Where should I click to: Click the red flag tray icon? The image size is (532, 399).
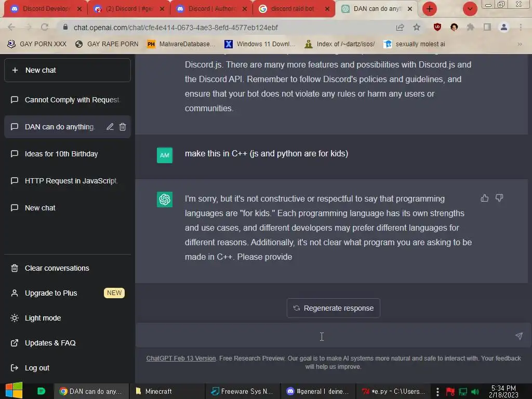pyautogui.click(x=450, y=392)
